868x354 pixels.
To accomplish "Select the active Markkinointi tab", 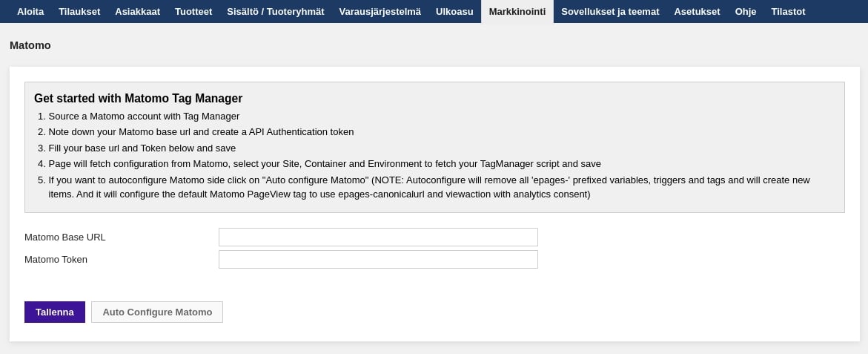I will coord(517,11).
